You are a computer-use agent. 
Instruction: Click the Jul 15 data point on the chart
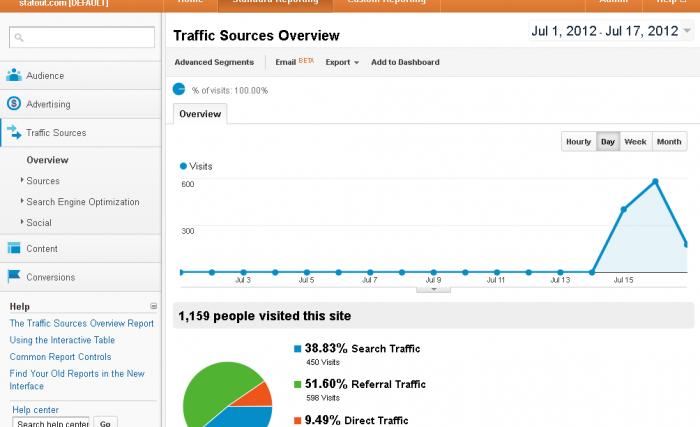624,209
